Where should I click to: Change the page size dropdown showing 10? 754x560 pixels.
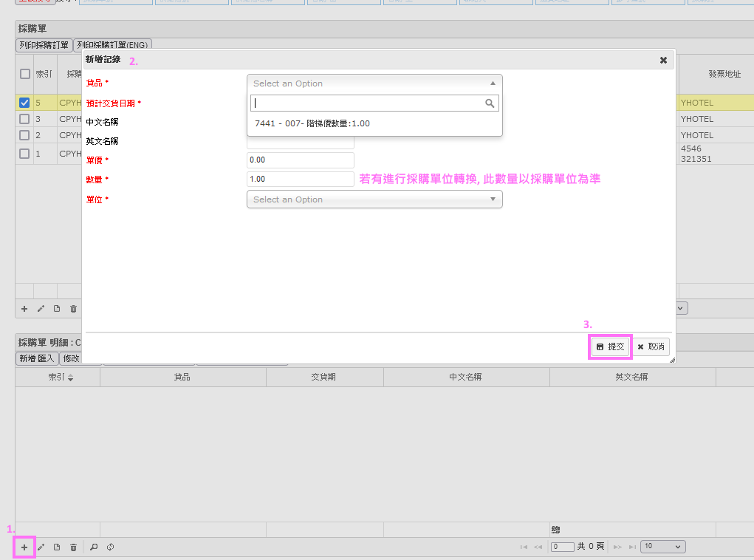(x=662, y=546)
